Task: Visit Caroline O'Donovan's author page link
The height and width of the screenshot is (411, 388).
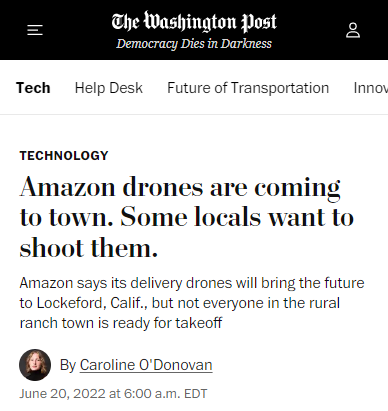Action: pyautogui.click(x=146, y=365)
